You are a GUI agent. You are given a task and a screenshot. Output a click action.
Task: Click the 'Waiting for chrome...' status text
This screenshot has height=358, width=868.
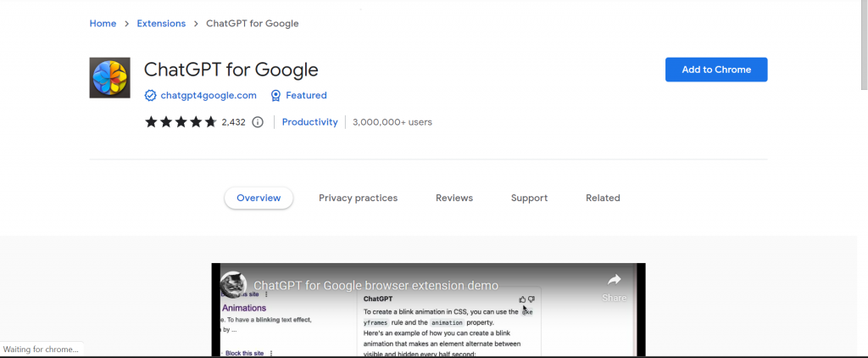click(41, 350)
